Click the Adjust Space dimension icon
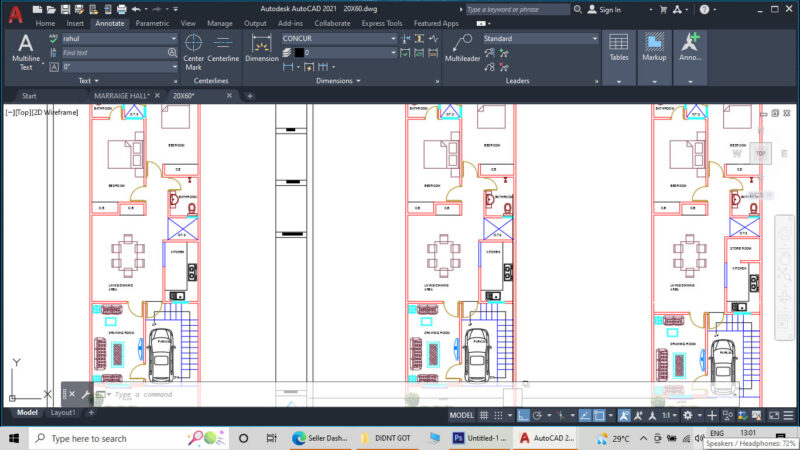 click(419, 38)
